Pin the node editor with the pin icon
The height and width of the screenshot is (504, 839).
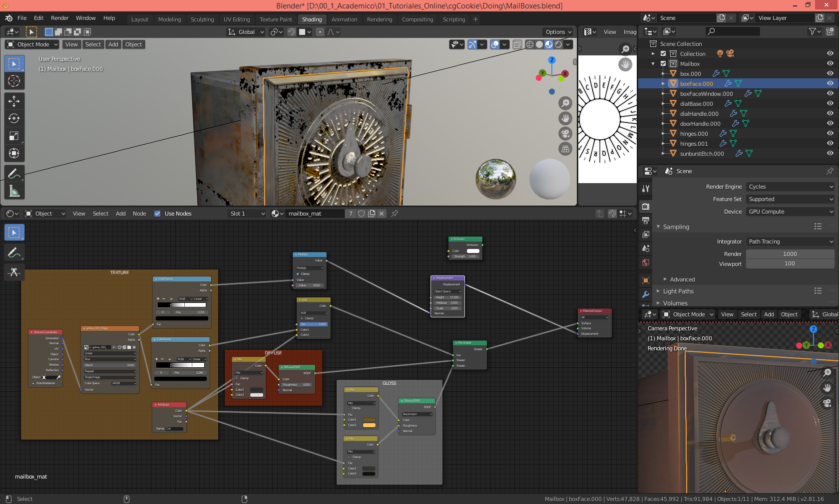[395, 214]
